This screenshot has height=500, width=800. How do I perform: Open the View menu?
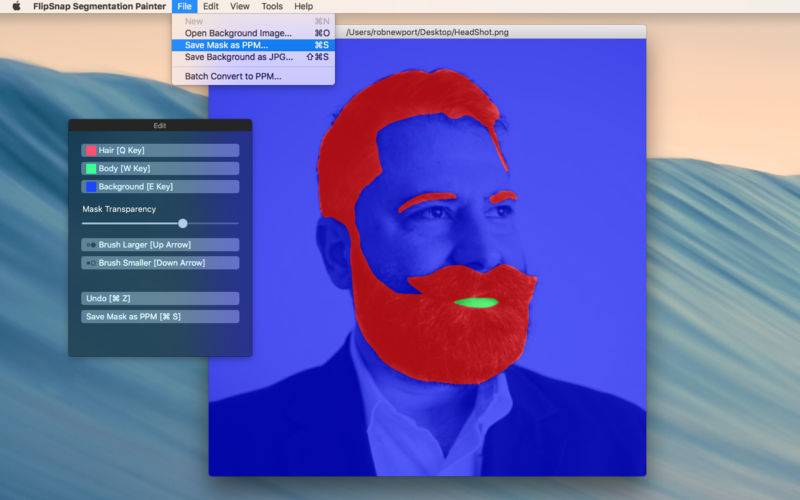tap(239, 6)
